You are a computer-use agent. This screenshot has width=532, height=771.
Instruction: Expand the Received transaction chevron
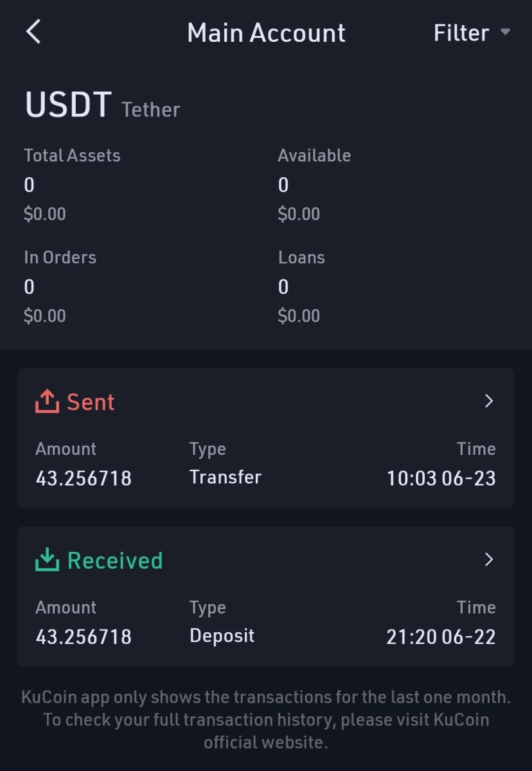click(489, 560)
